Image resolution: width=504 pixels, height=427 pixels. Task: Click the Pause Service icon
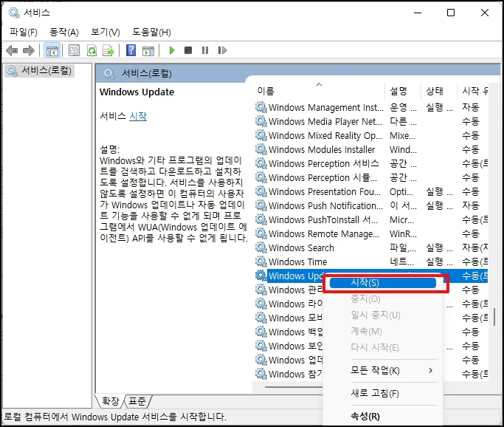[x=205, y=50]
